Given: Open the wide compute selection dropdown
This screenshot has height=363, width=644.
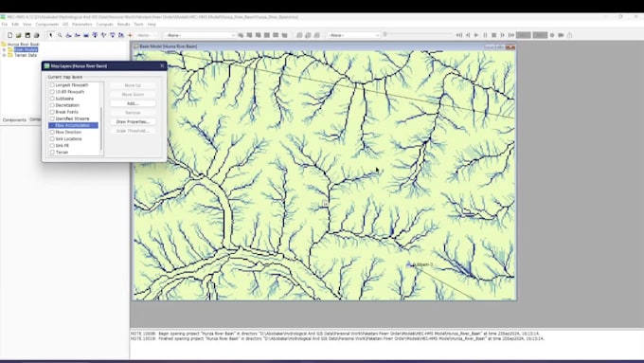Looking at the screenshot, I should pos(200,35).
